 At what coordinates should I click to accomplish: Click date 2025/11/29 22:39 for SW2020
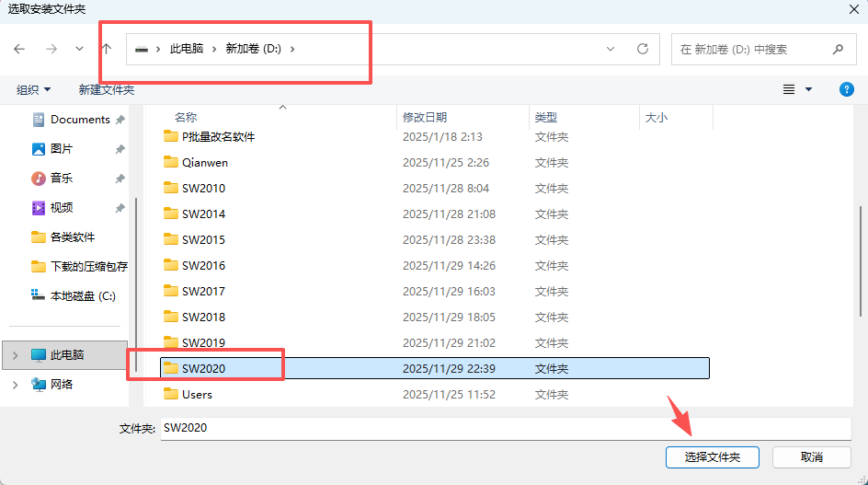click(x=449, y=369)
